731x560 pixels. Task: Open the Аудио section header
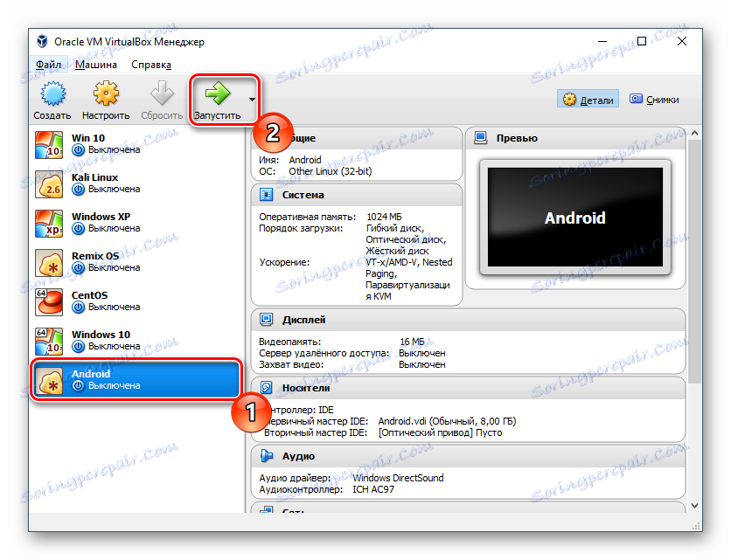pyautogui.click(x=468, y=456)
